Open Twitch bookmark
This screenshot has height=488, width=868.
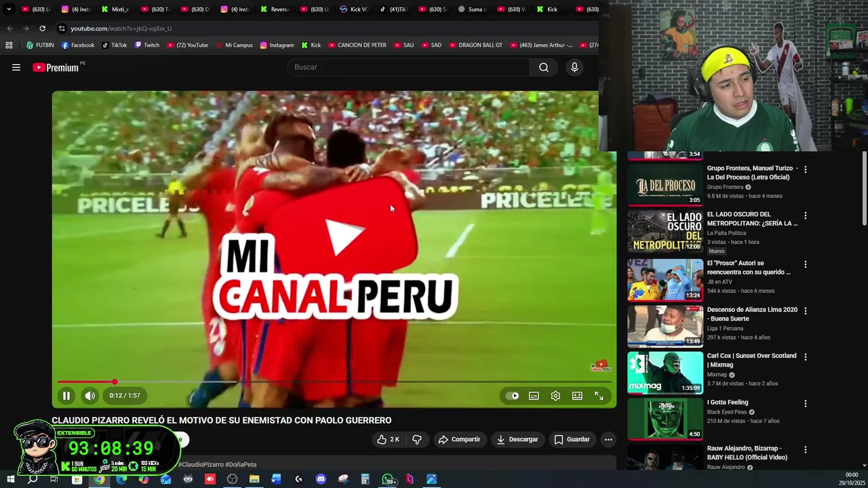click(x=147, y=45)
